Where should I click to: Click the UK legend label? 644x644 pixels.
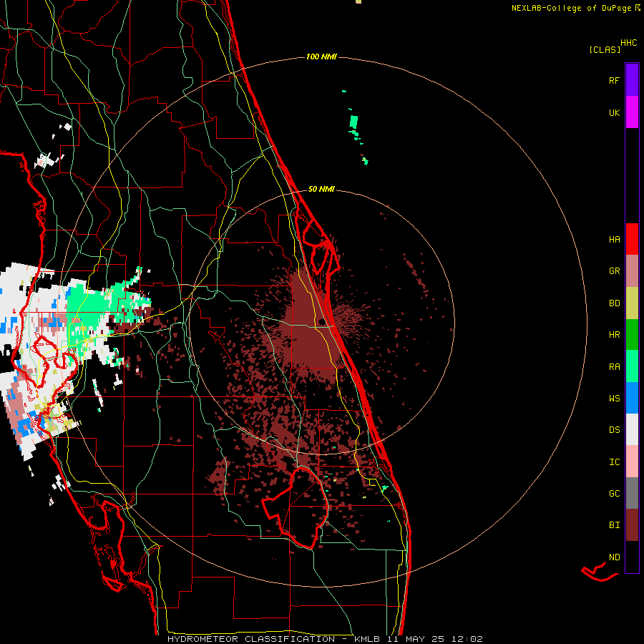click(614, 112)
